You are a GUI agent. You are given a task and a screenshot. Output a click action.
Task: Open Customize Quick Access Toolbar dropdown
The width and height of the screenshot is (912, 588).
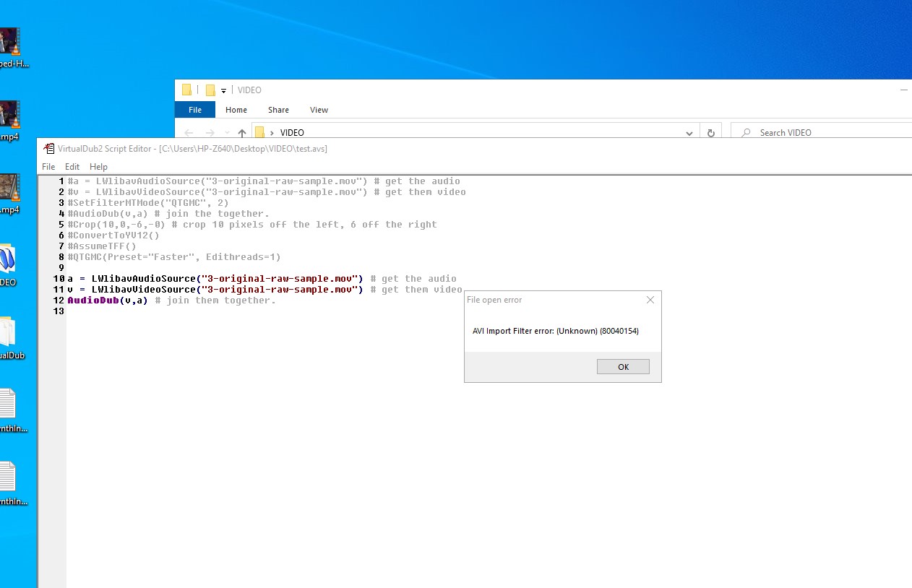[x=224, y=90]
